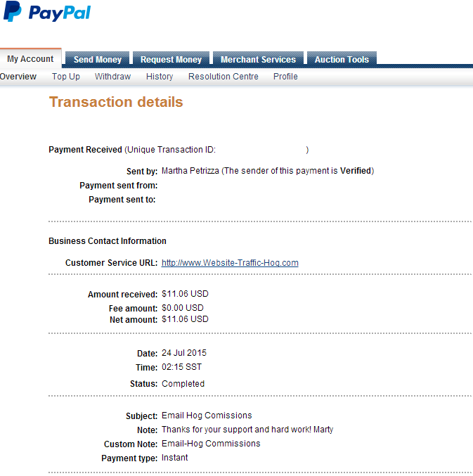473x476 pixels.
Task: Open the Resolution Centre link
Action: pos(223,77)
